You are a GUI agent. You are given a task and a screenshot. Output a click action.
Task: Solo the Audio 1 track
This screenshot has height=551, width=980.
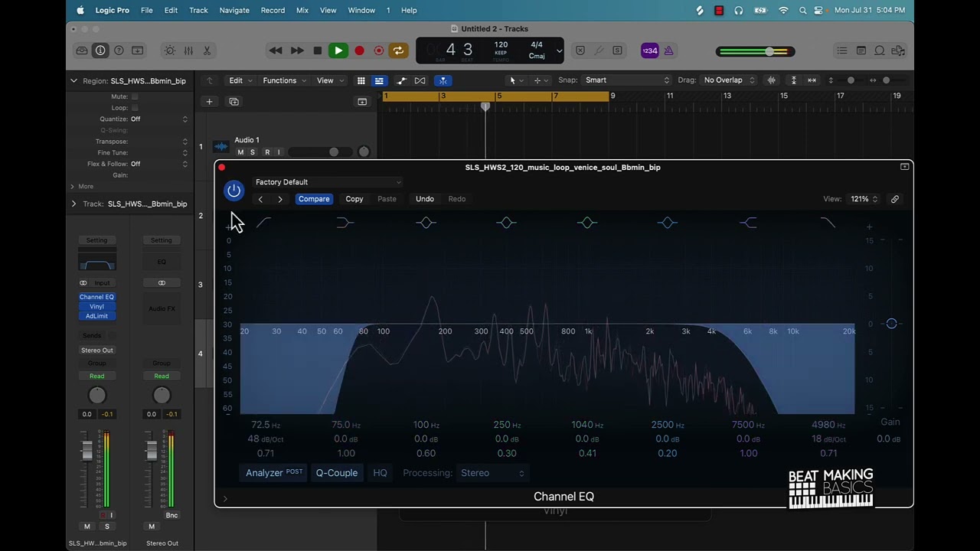tap(253, 152)
